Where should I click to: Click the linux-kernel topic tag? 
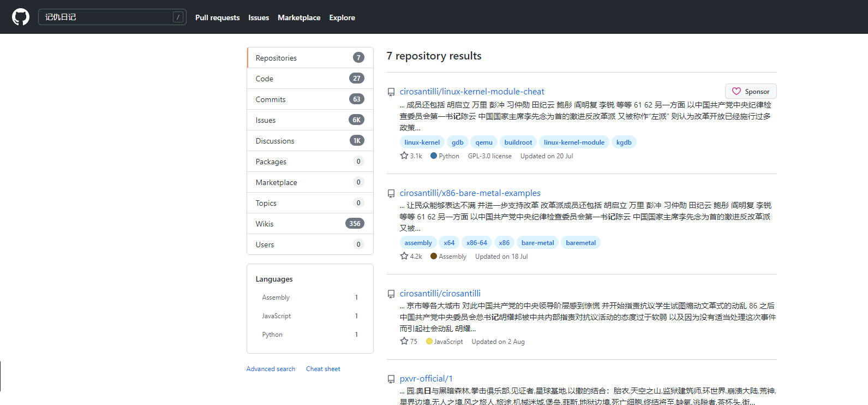[422, 142]
